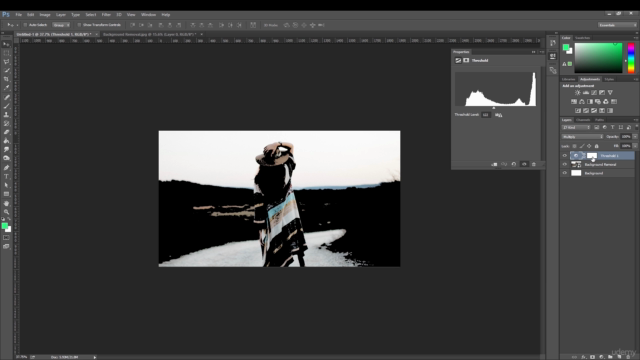Select the Horizontal Type tool
640x360 pixels.
(6, 176)
